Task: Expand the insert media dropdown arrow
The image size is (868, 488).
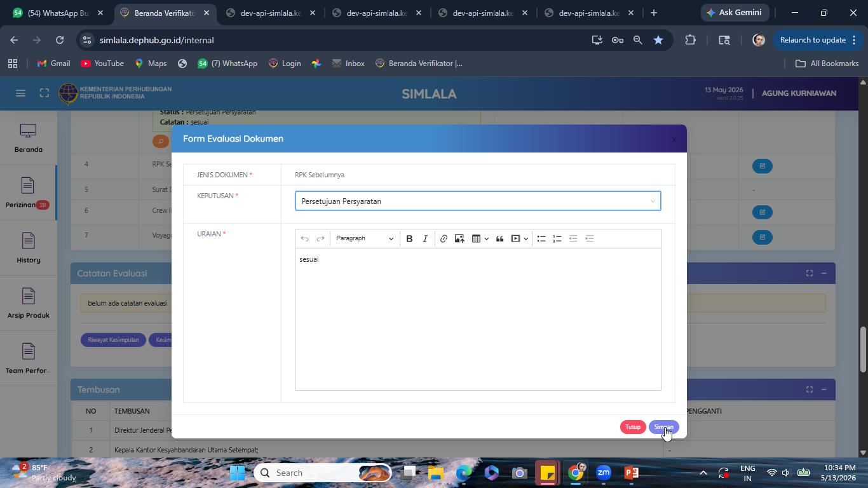Action: click(x=526, y=239)
